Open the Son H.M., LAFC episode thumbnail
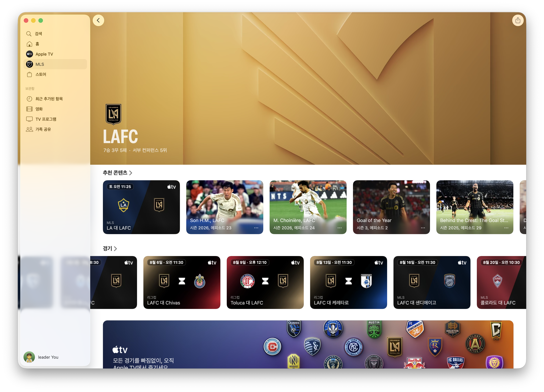 coord(225,207)
